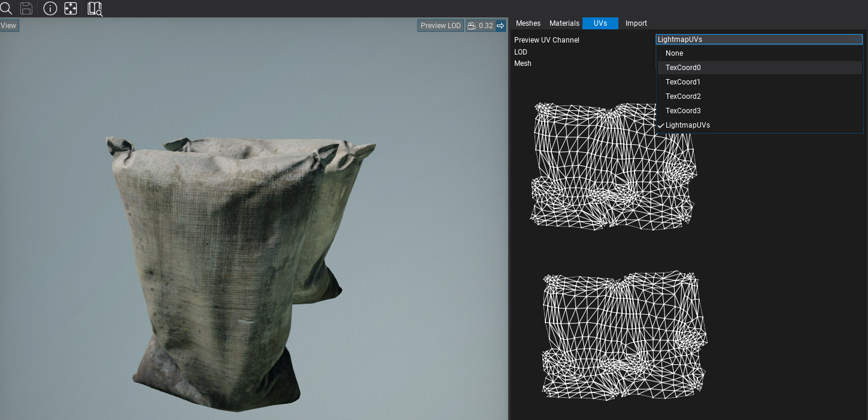Choose the TexCoord3 channel entry
The image size is (868, 420).
683,111
